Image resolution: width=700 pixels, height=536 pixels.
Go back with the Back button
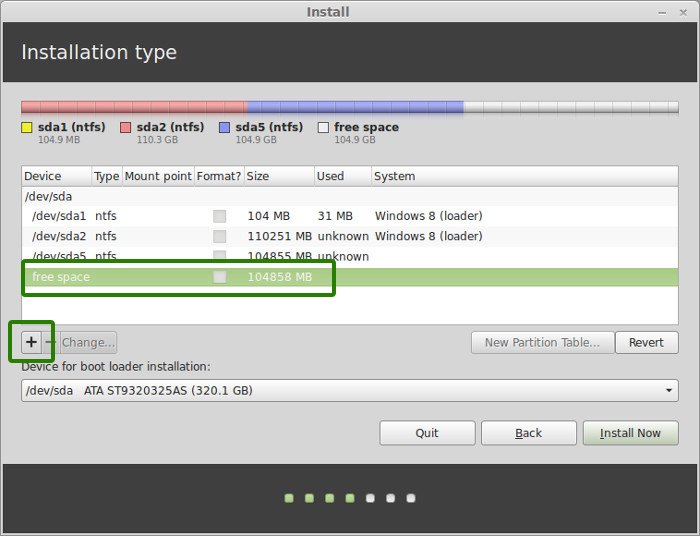point(528,433)
